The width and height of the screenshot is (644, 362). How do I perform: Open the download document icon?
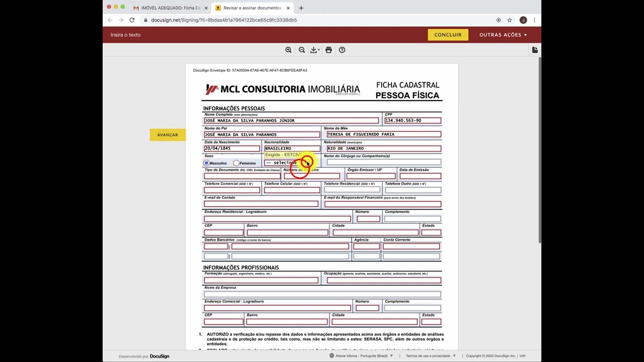pyautogui.click(x=314, y=50)
